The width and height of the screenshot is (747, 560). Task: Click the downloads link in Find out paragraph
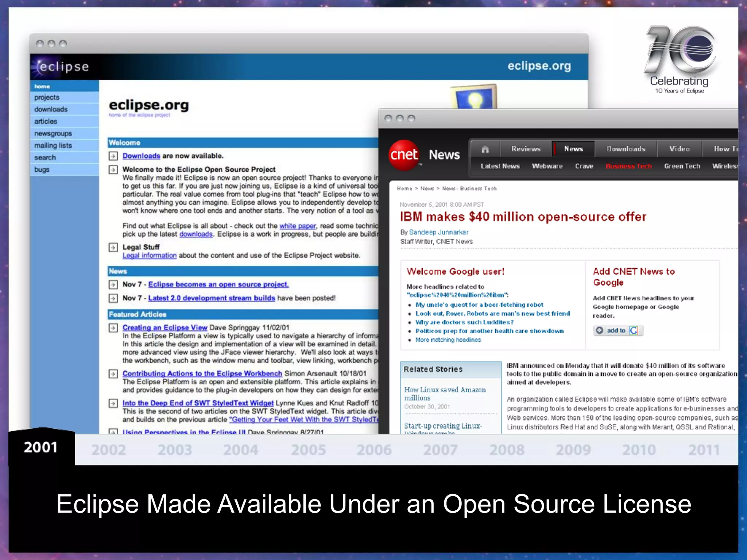pos(196,234)
